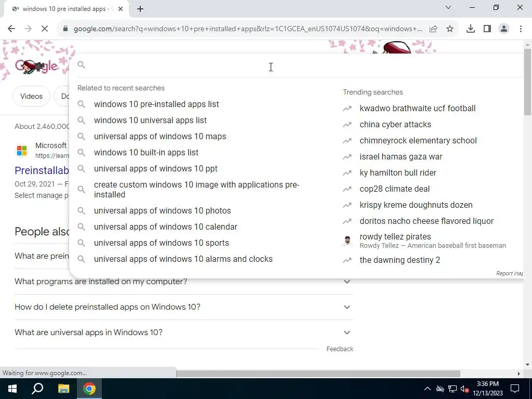Open rowdy tellez pirates player thumbnail
Screen dimensions: 532x399
pos(347,241)
